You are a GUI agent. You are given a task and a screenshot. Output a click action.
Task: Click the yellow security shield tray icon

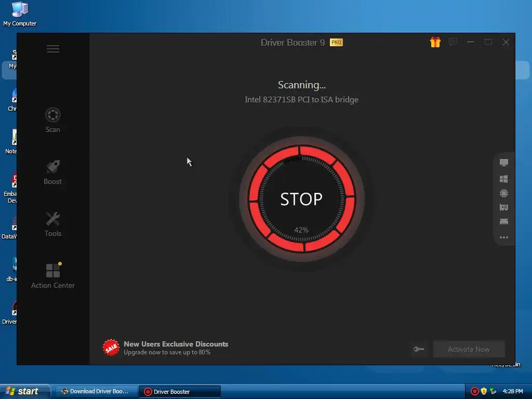pyautogui.click(x=484, y=391)
